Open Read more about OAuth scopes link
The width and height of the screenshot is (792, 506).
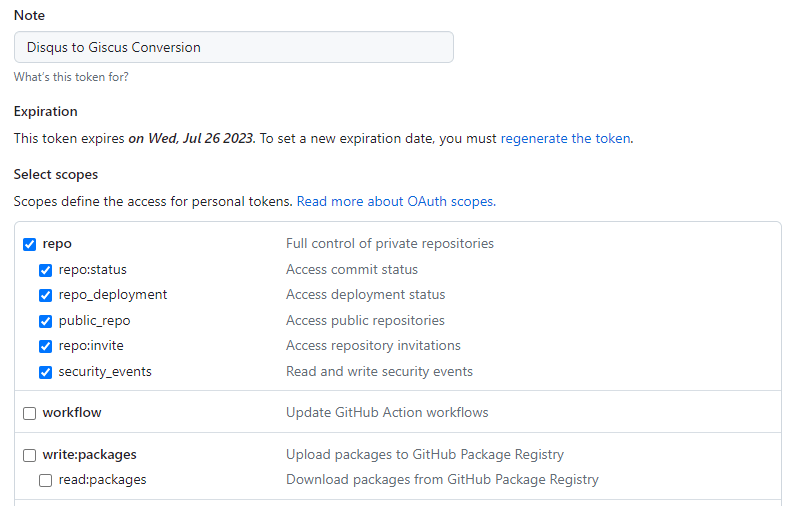pyautogui.click(x=396, y=201)
